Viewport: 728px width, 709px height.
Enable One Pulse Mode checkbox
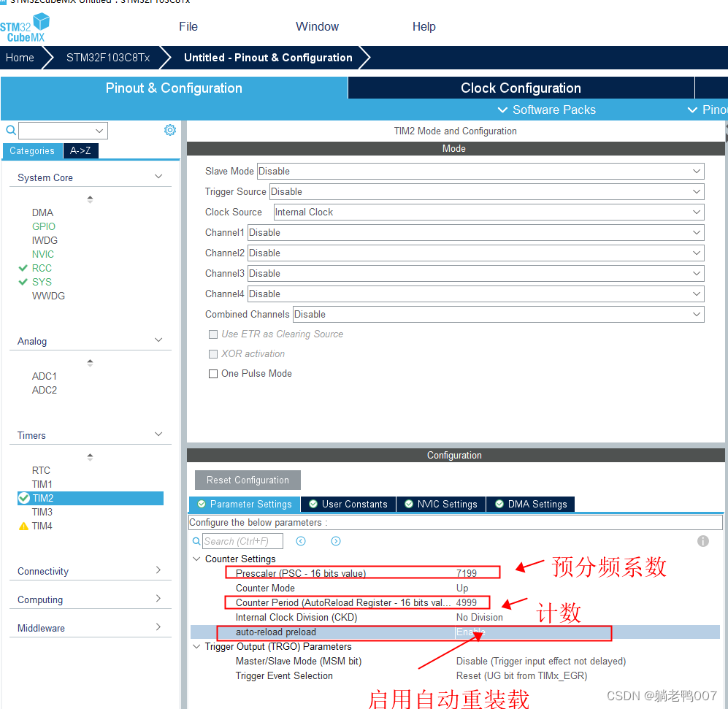tap(213, 374)
